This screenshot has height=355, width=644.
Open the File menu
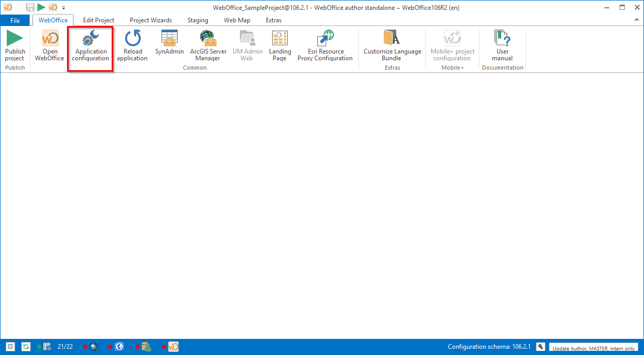point(15,20)
